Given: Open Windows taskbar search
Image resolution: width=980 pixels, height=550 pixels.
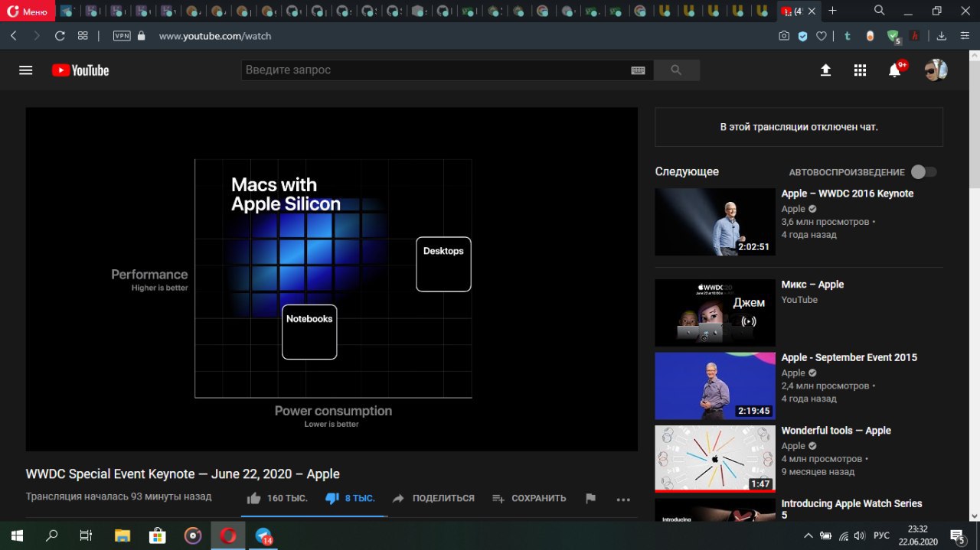Looking at the screenshot, I should (51, 535).
